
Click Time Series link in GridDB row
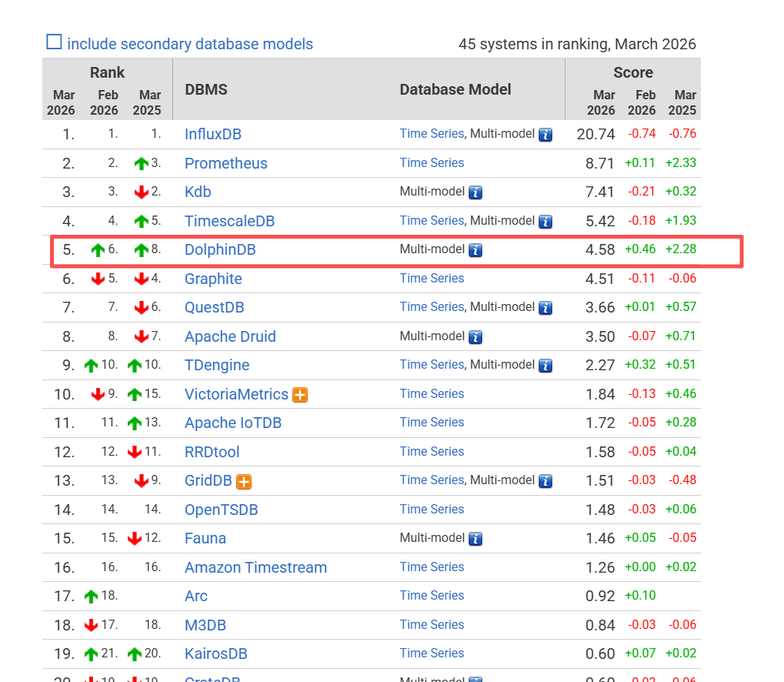point(432,480)
